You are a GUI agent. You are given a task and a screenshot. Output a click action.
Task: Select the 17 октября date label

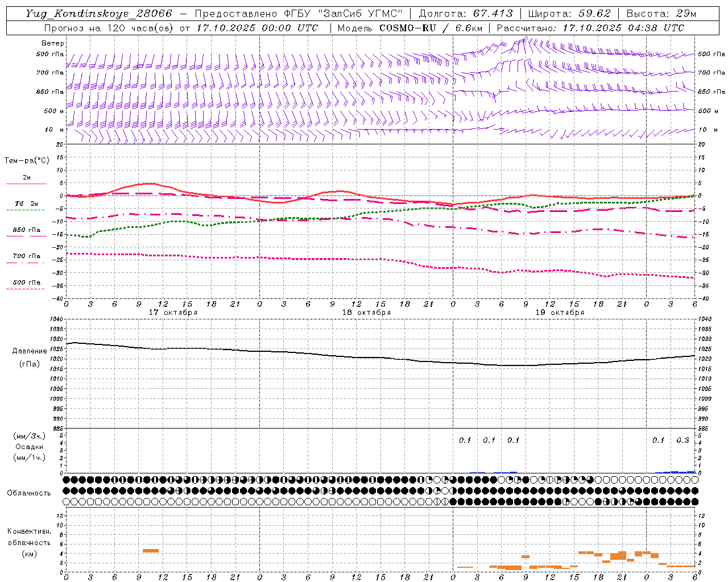[173, 313]
